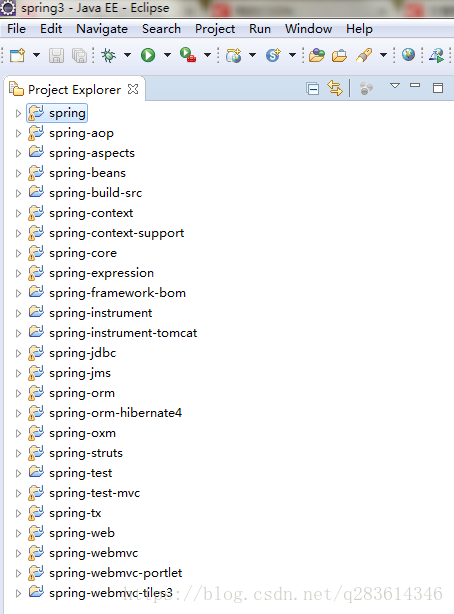Open the Search dropdown arrow
Viewport: 454px width, 614px height.
pyautogui.click(x=383, y=55)
